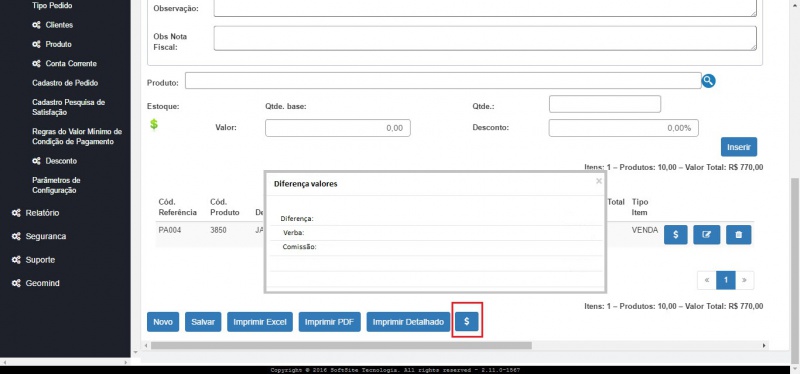The width and height of the screenshot is (800, 374).
Task: Click Imprimir PDF button
Action: [330, 322]
